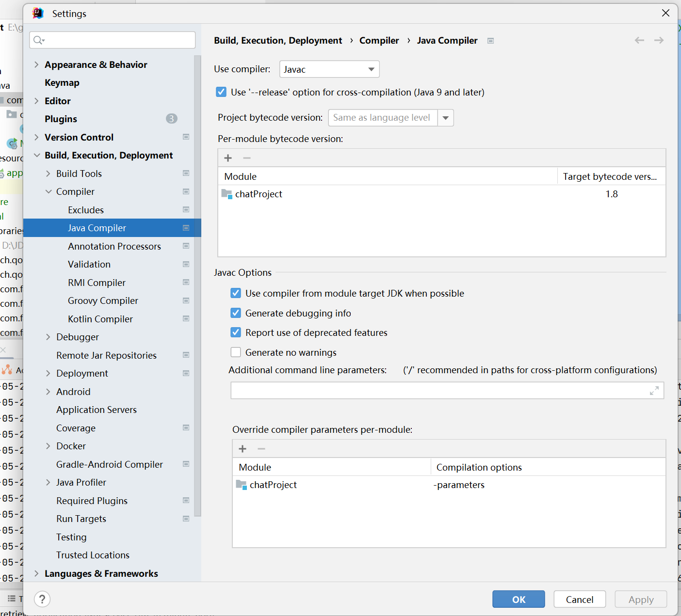Collapse Build, Execution, Deployment section
The image size is (681, 616).
pyautogui.click(x=36, y=155)
